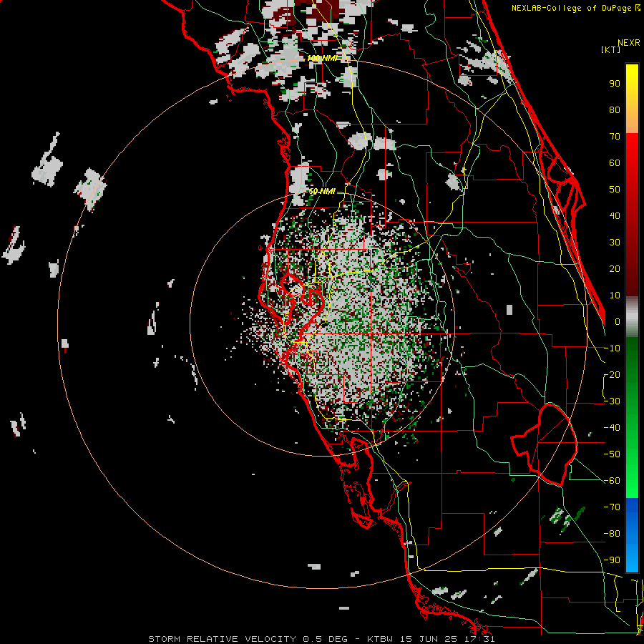Screen dimensions: 644x644
Task: Select the -50 tick label on the legend
Action: click(612, 454)
